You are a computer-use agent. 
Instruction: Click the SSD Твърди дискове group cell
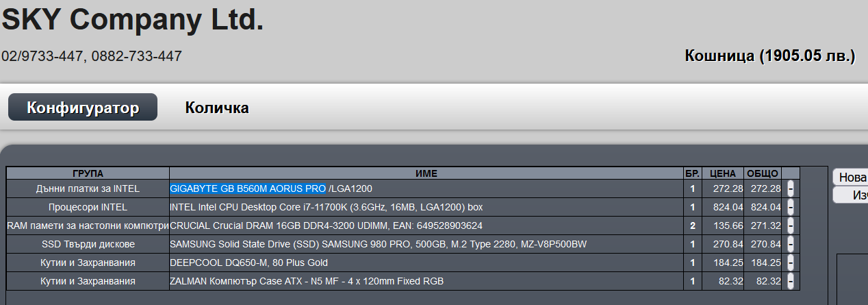coord(88,244)
